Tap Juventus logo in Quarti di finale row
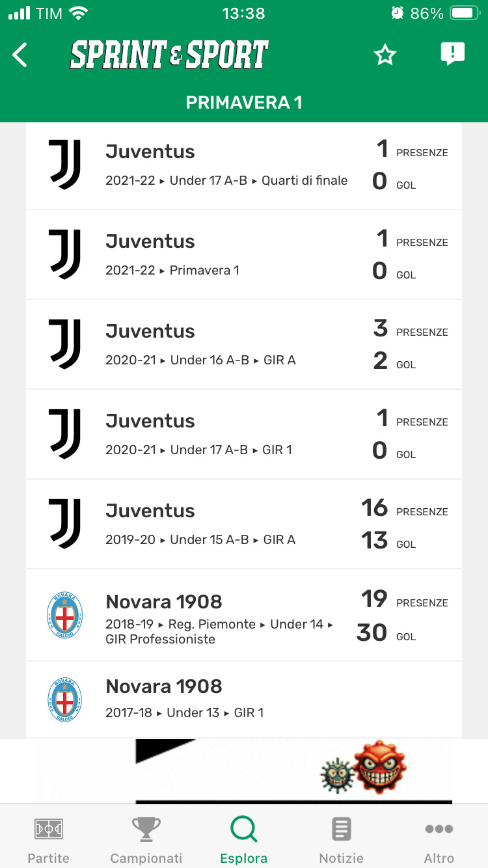This screenshot has width=488, height=868. [x=65, y=165]
